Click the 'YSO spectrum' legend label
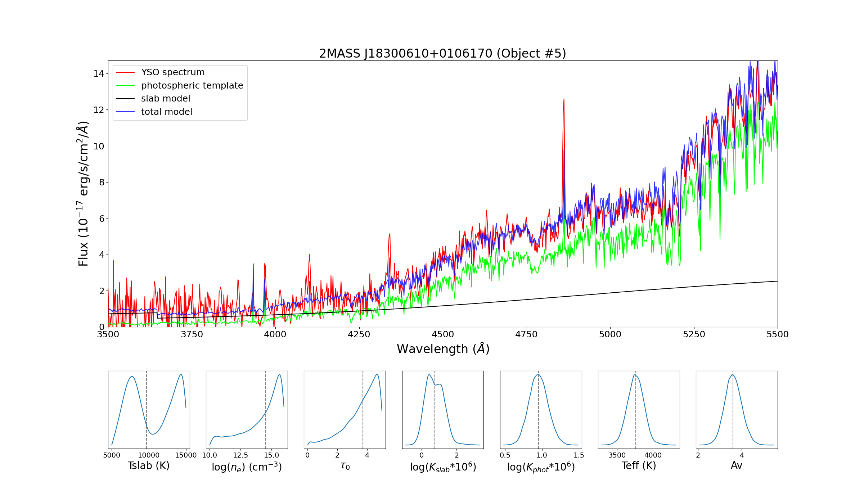The image size is (864, 504). click(173, 72)
